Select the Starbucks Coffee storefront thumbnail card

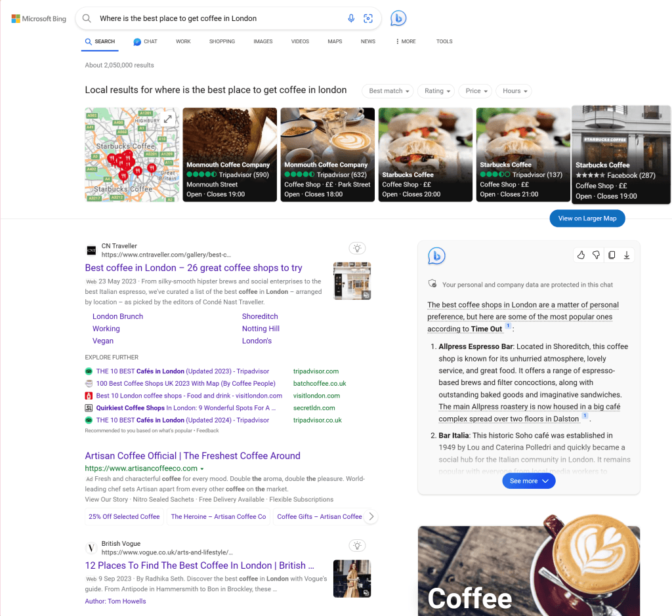620,155
